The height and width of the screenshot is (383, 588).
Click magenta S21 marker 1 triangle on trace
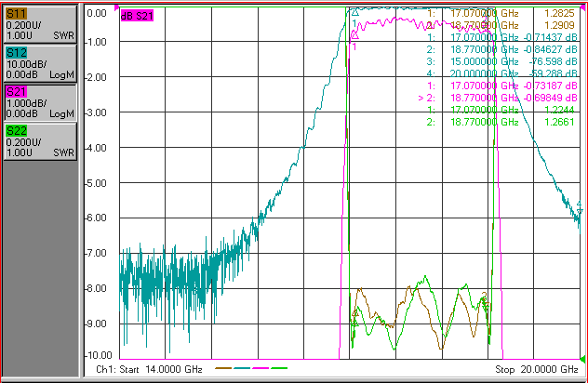click(x=354, y=35)
